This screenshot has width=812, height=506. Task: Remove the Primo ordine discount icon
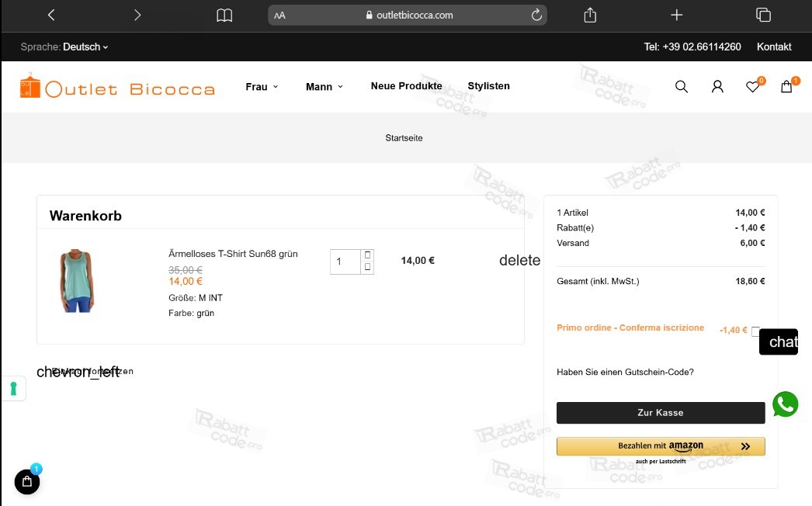(755, 331)
